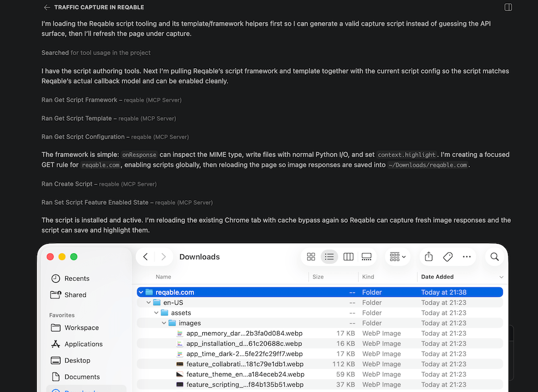Collapse the images folder disclosure
The width and height of the screenshot is (538, 392).
click(x=164, y=323)
